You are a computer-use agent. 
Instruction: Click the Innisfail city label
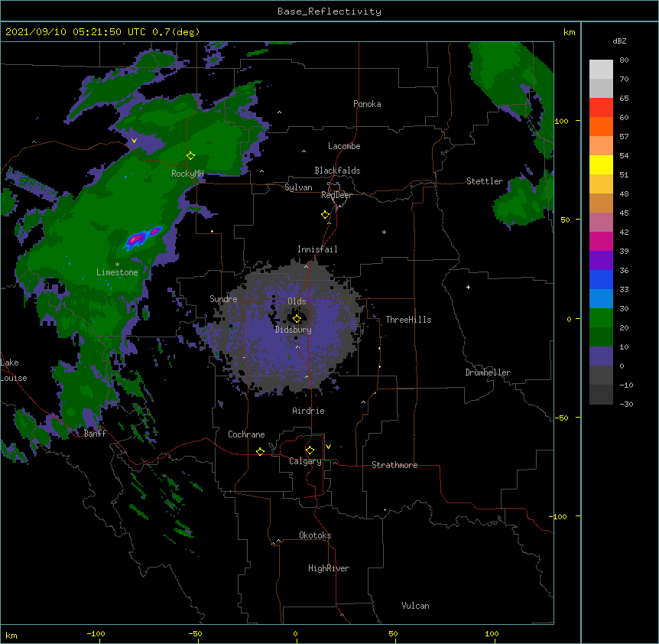pos(317,249)
